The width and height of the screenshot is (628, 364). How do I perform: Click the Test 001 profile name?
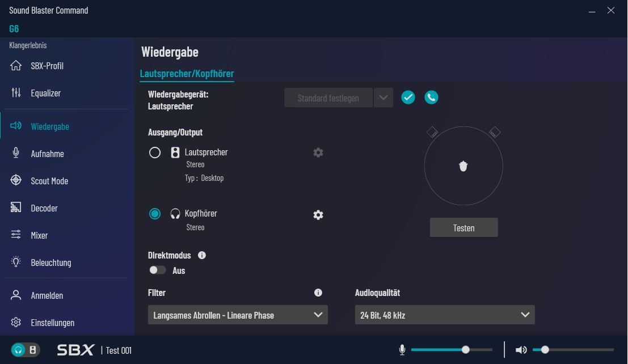119,350
